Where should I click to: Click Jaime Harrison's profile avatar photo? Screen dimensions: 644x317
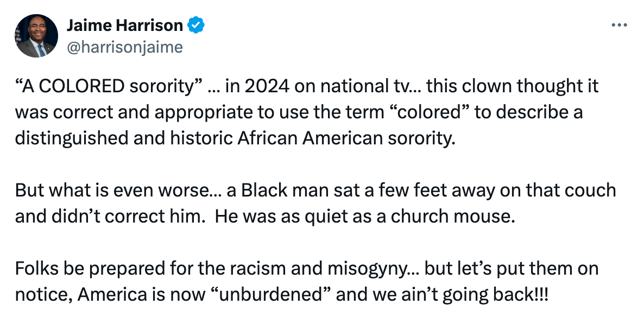(37, 36)
